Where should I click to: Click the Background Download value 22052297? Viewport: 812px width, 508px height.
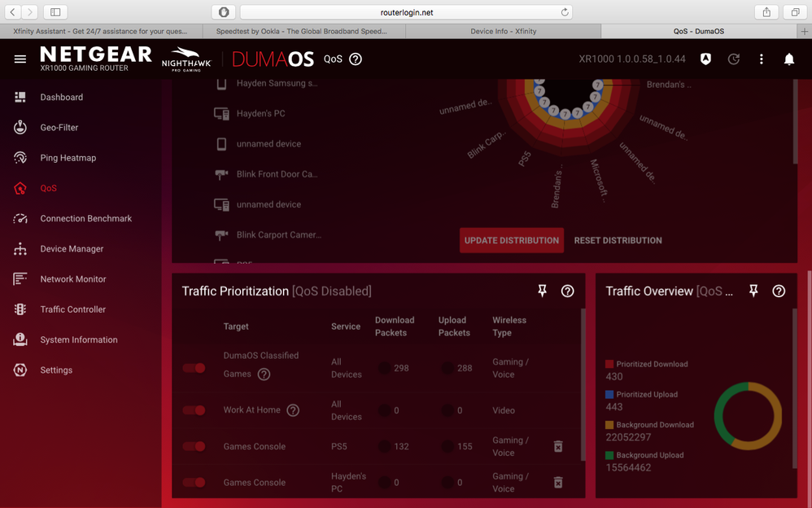[628, 437]
